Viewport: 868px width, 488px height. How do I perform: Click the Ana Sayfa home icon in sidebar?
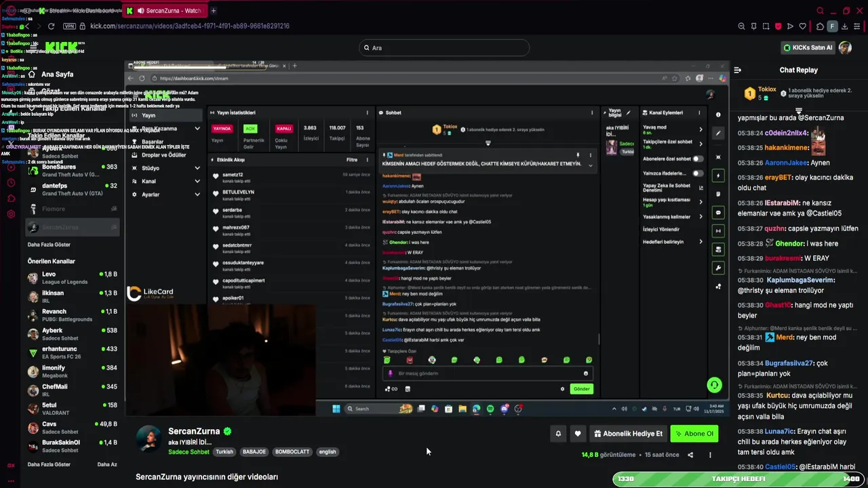click(x=31, y=74)
